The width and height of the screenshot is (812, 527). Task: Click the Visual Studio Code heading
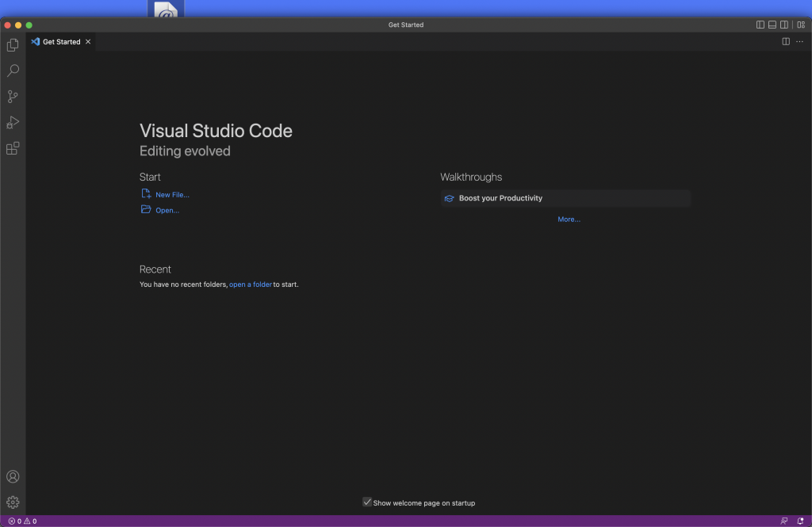pyautogui.click(x=216, y=131)
